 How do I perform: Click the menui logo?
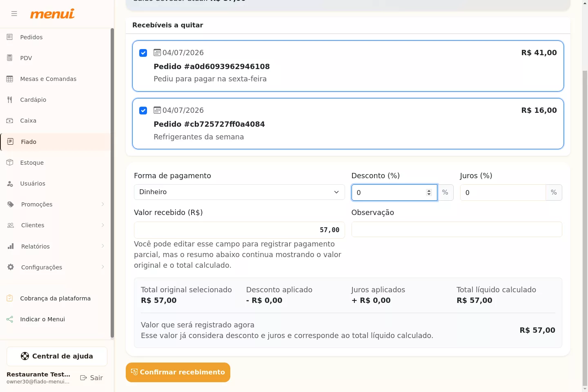pyautogui.click(x=52, y=14)
